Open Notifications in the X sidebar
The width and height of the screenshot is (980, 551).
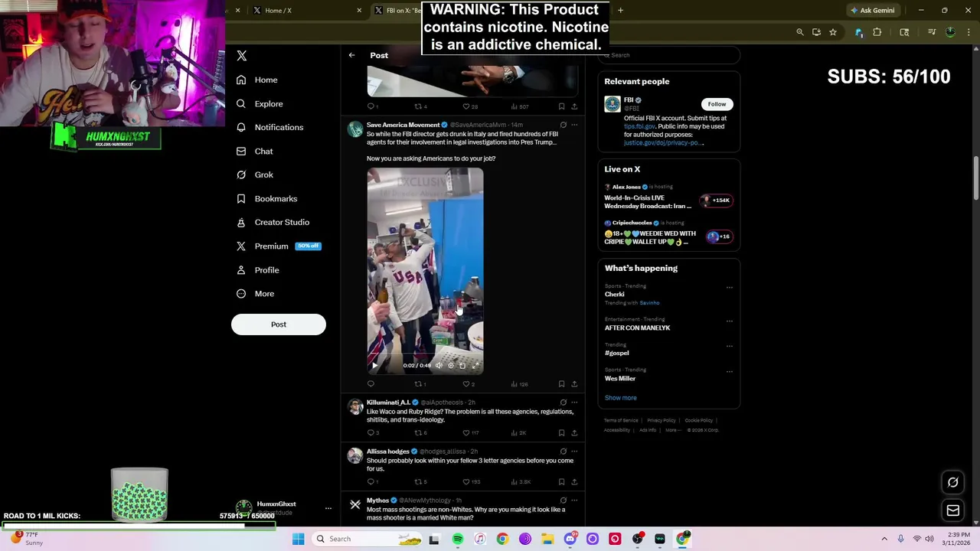point(270,127)
